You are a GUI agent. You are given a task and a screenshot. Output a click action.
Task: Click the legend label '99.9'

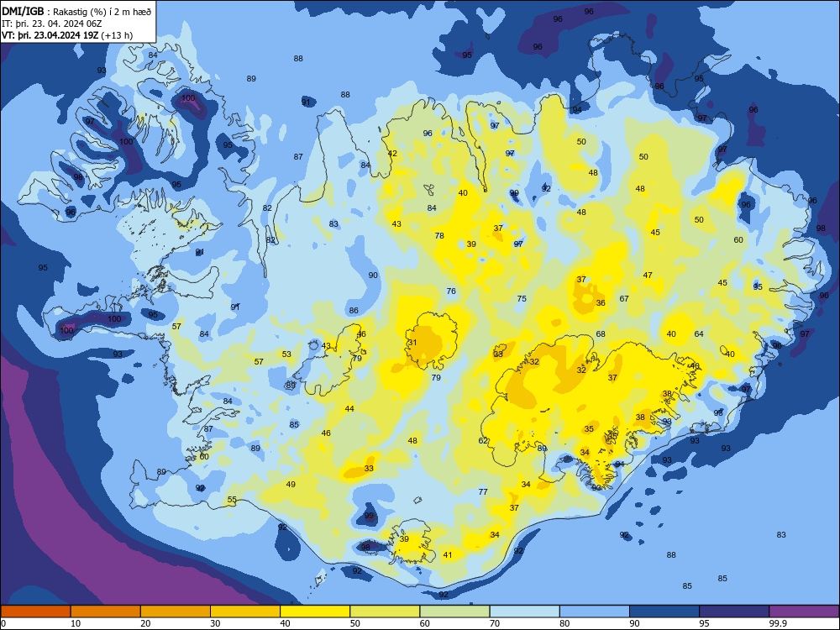(x=778, y=623)
